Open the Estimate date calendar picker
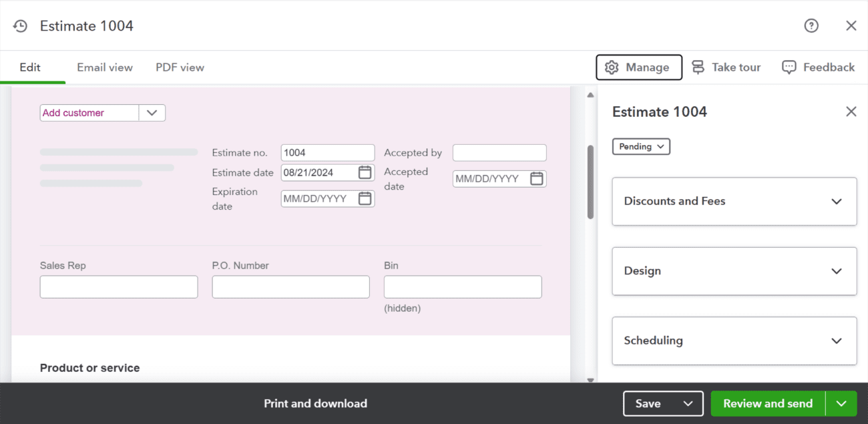 tap(365, 172)
